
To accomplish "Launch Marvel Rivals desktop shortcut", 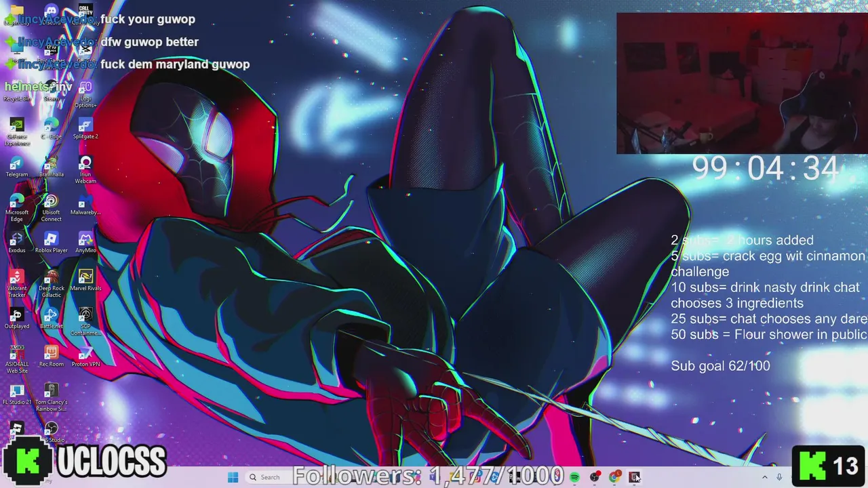I will pos(85,280).
